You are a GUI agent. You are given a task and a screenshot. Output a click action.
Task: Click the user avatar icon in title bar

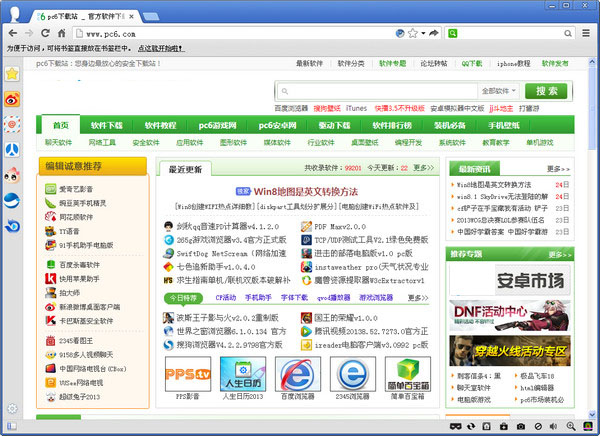point(15,15)
